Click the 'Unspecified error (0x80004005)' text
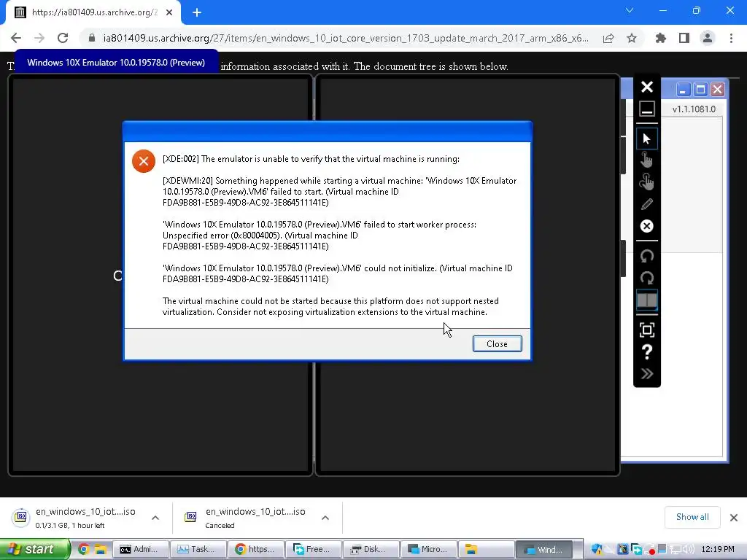Viewport: 747px width, 560px height. 222,236
